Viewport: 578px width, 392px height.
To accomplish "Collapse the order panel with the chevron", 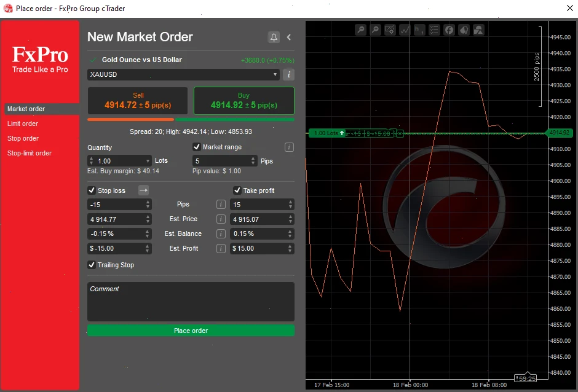I will click(x=288, y=37).
